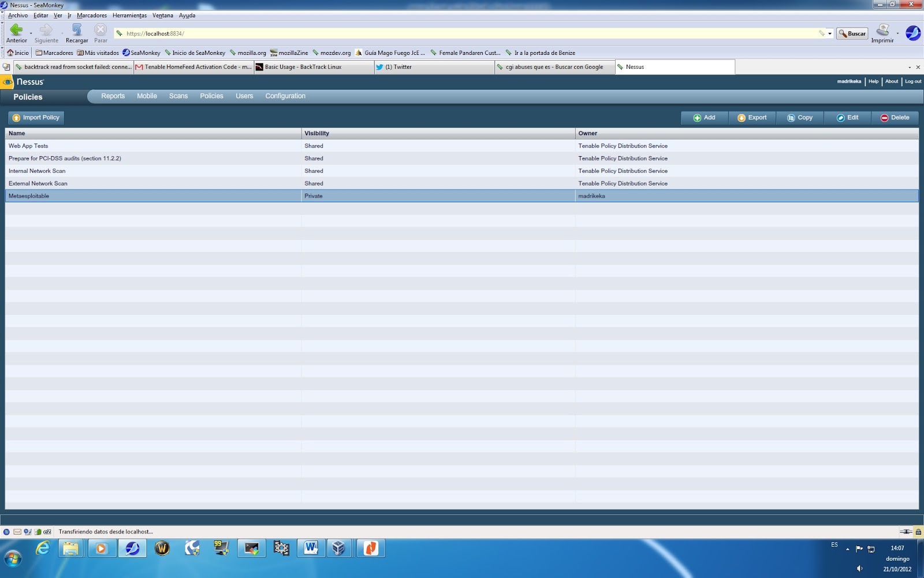Switch to the Twitter browser tab
Image resolution: width=924 pixels, height=578 pixels.
(x=434, y=67)
